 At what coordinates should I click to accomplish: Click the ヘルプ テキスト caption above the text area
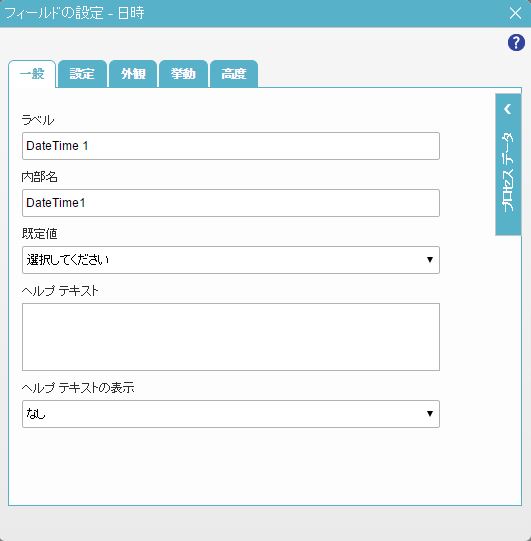click(x=60, y=291)
